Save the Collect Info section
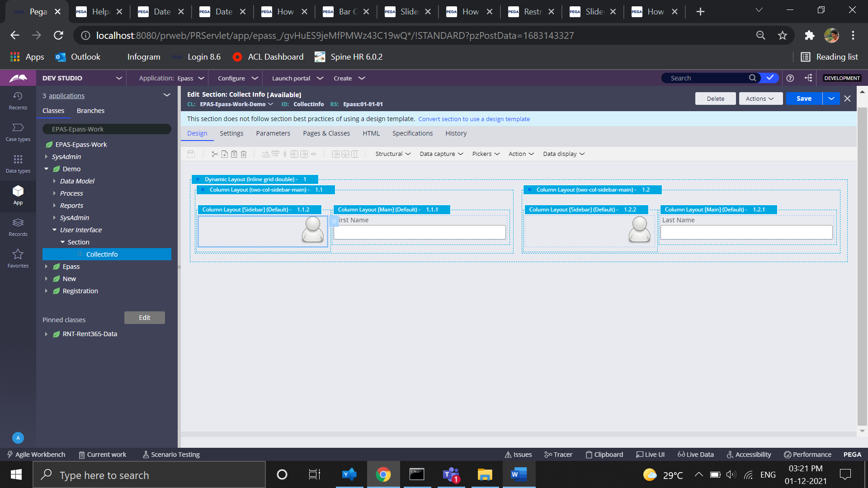868x488 pixels. (804, 98)
